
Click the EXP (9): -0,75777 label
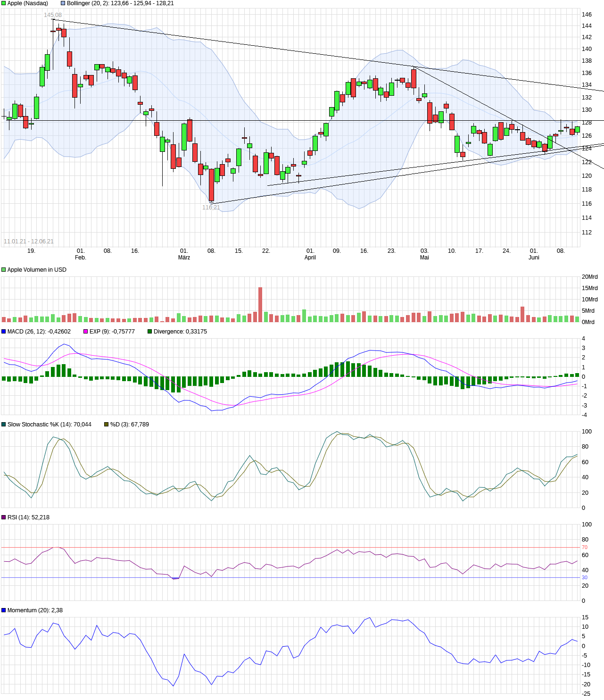point(112,332)
